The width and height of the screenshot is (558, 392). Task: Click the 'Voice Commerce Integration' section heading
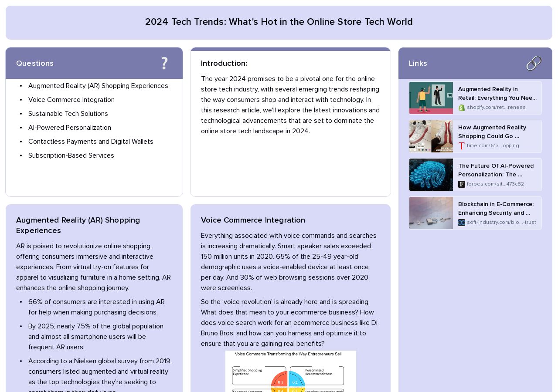tap(253, 220)
